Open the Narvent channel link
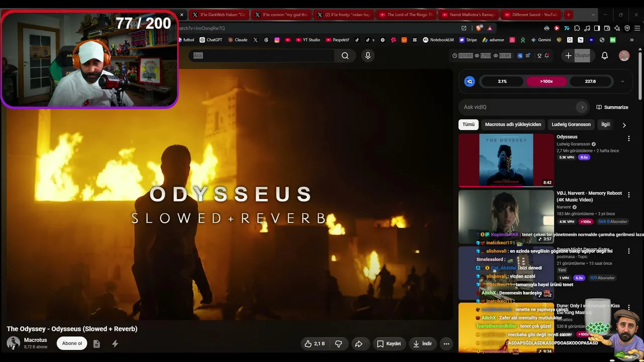 [563, 207]
